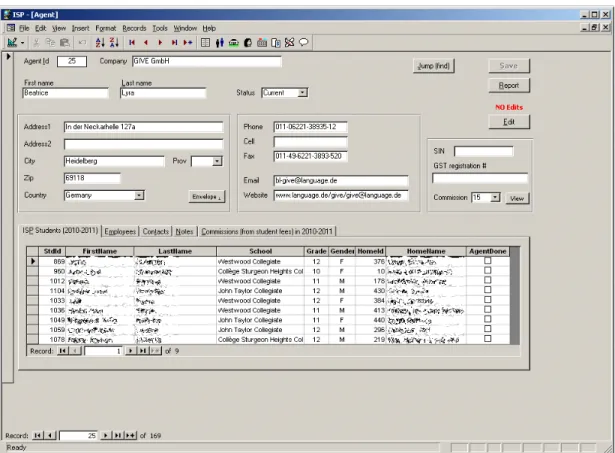The height and width of the screenshot is (453, 615).
Task: Click the Save button
Action: pyautogui.click(x=509, y=65)
